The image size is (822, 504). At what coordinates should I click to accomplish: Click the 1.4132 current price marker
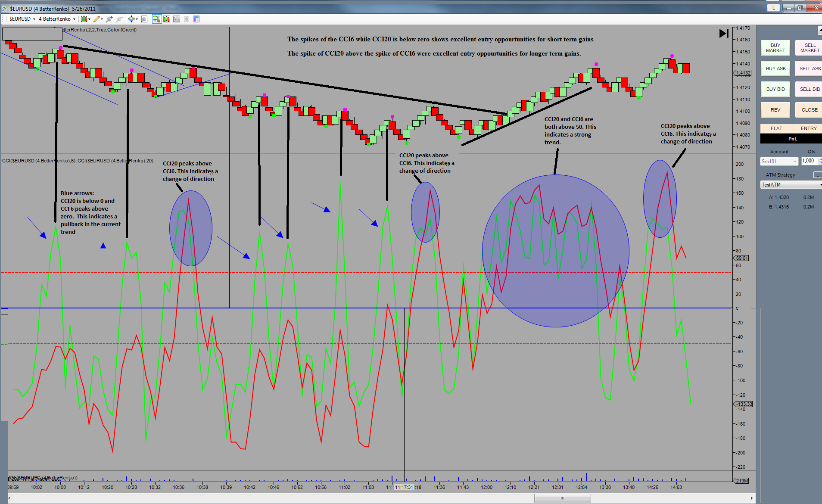point(743,73)
